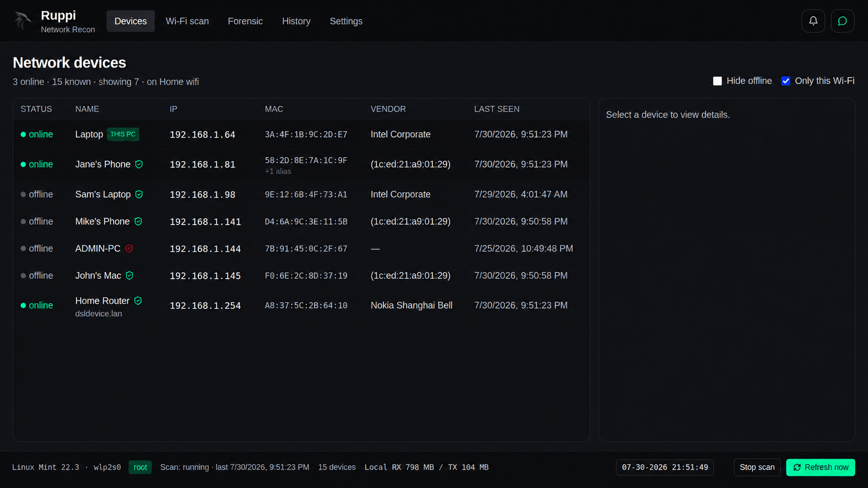The image size is (868, 488).
Task: Sort by the NAME column header
Action: click(x=87, y=109)
